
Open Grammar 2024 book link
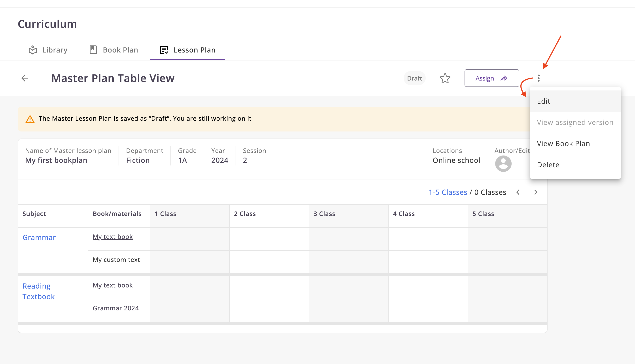pyautogui.click(x=116, y=308)
